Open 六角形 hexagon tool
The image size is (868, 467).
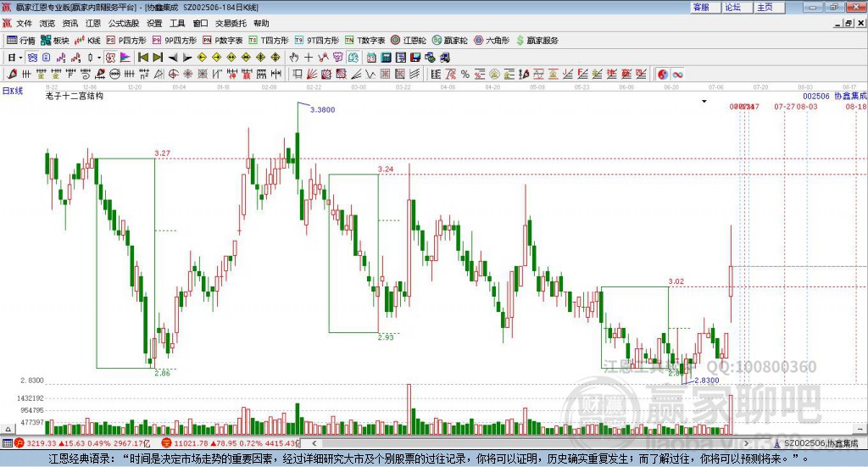492,41
